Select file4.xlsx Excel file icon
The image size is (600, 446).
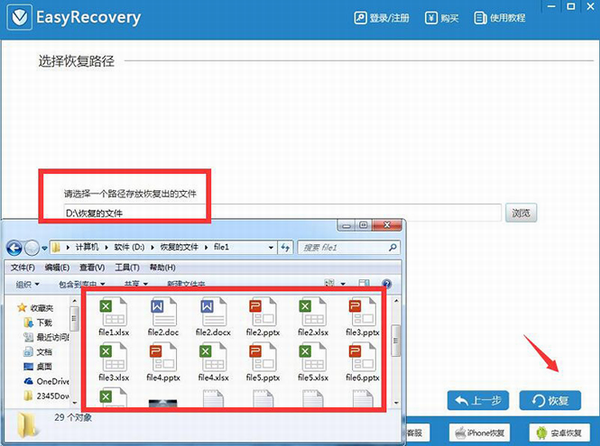213,362
